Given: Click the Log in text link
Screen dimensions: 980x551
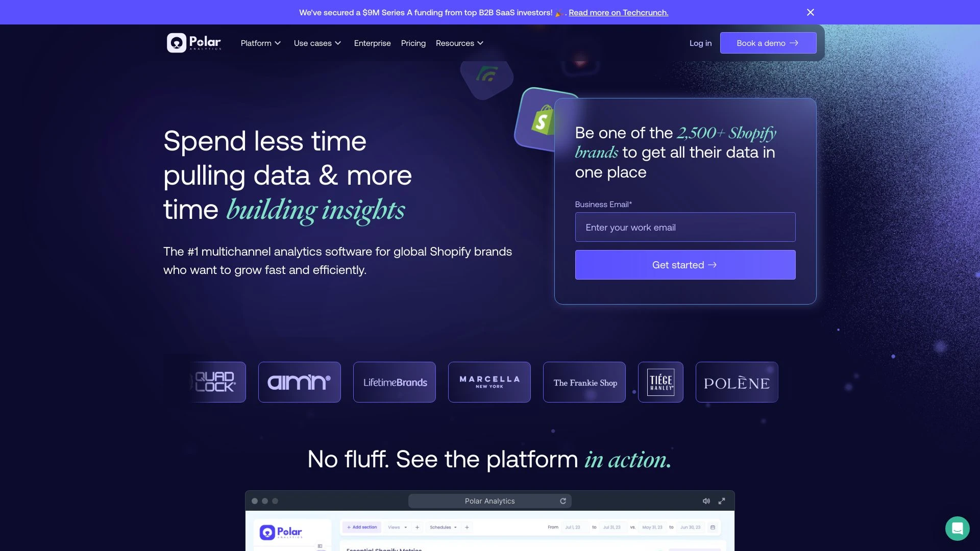Looking at the screenshot, I should point(700,42).
